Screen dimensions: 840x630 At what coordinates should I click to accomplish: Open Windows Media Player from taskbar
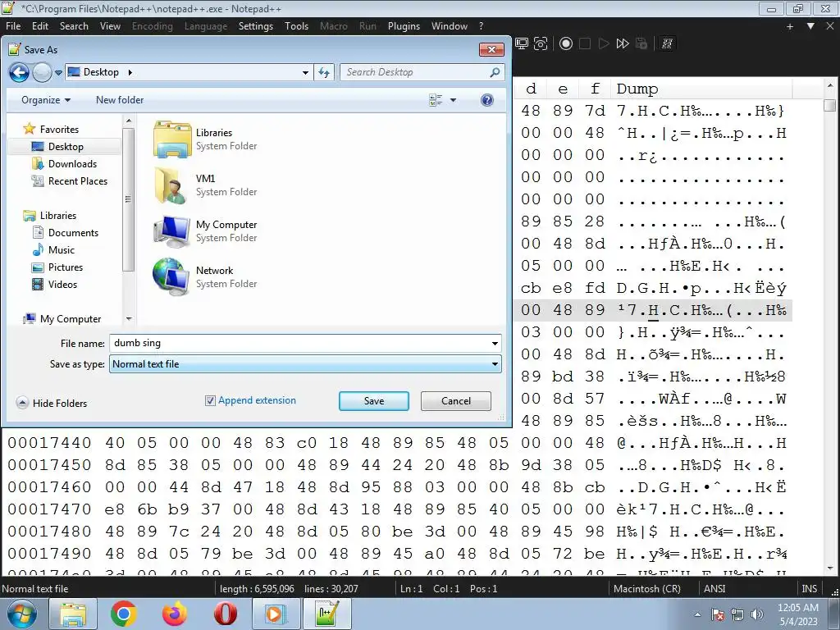(276, 614)
